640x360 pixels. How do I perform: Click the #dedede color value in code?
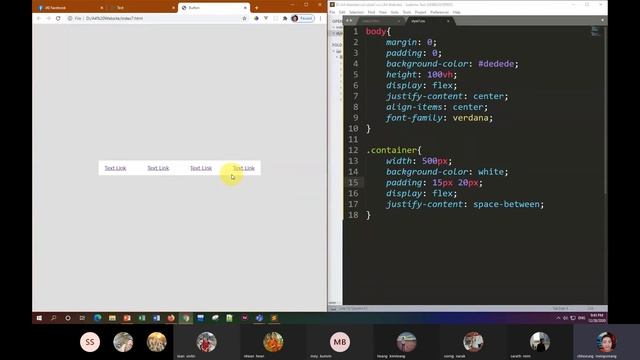496,64
